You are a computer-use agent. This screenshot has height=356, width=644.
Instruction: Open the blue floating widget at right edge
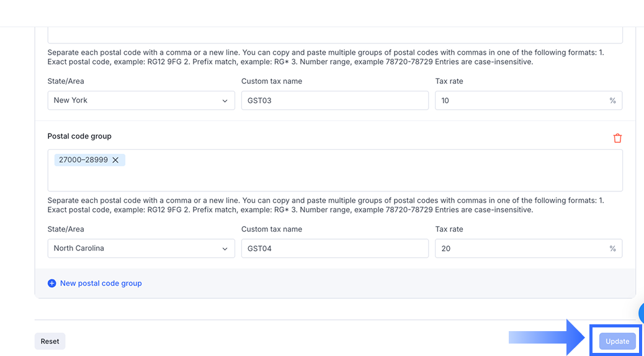click(641, 313)
